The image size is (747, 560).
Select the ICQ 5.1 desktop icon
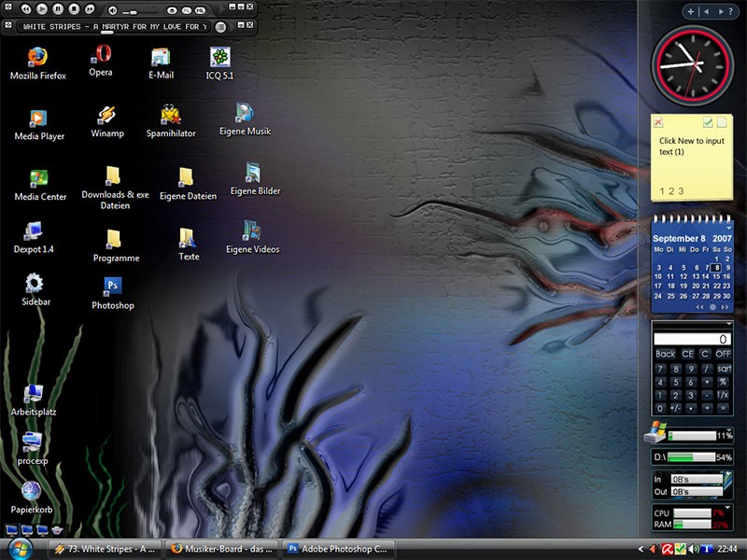click(x=219, y=63)
